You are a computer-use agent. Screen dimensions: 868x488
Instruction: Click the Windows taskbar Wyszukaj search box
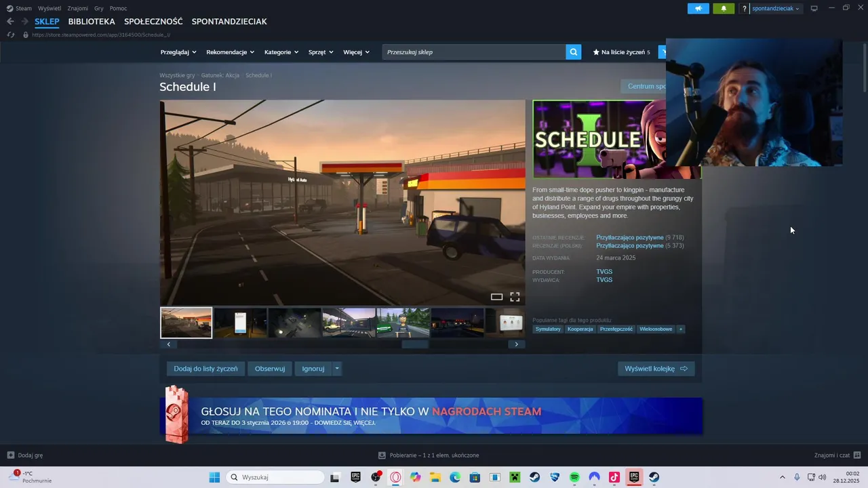(x=275, y=477)
